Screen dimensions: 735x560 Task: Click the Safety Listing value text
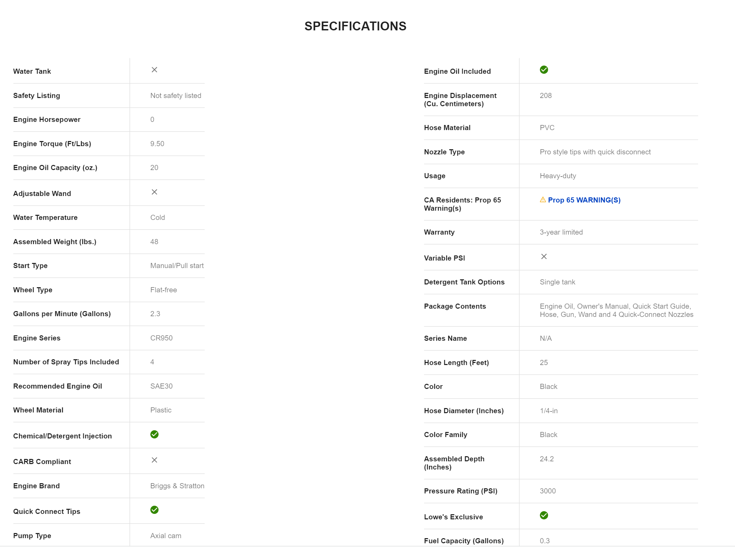176,96
